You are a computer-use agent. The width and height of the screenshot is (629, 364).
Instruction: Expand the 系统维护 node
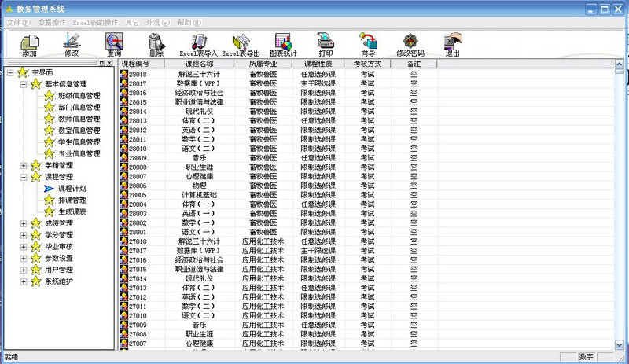24,281
